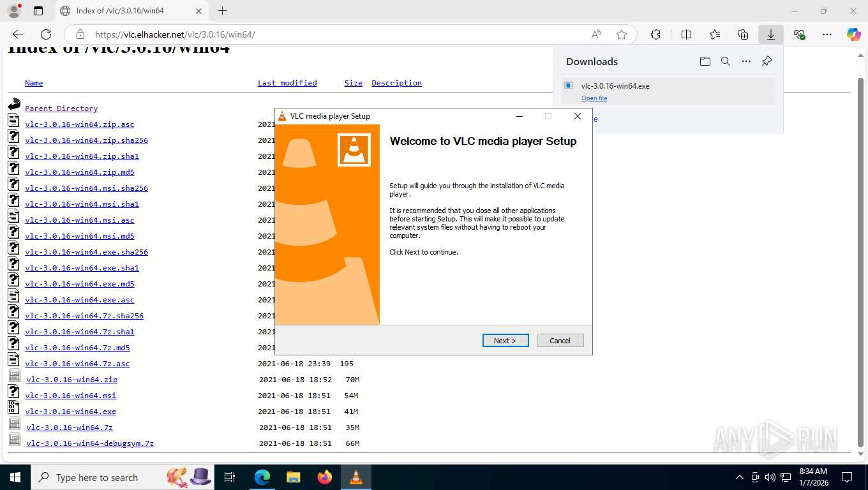Viewport: 868px width, 490px height.
Task: Download vlc-3.0.16-win64.zip file
Action: click(71, 380)
